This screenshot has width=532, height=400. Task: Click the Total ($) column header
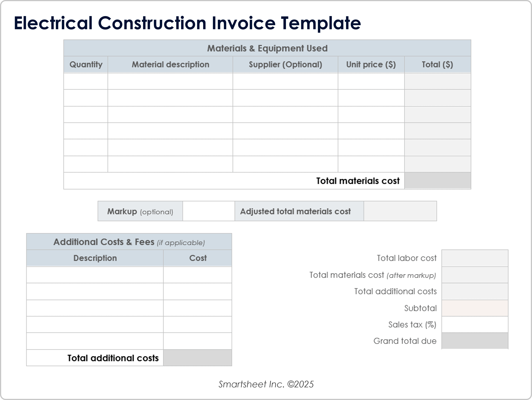(x=437, y=64)
